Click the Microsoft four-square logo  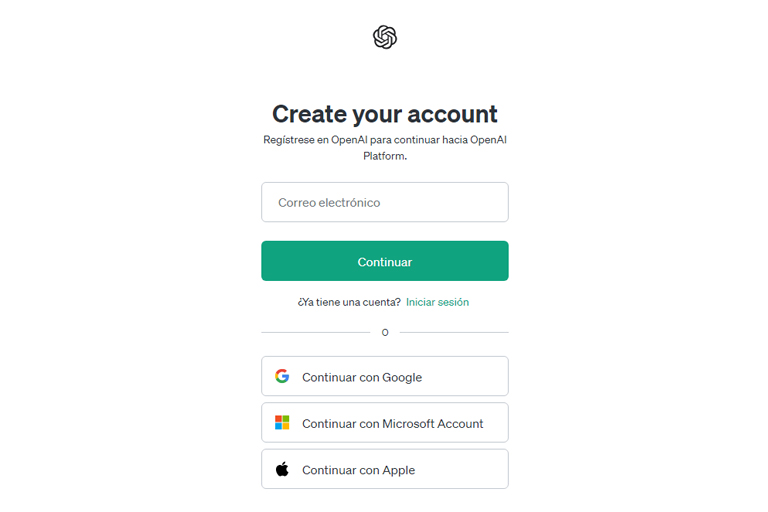[x=282, y=422]
